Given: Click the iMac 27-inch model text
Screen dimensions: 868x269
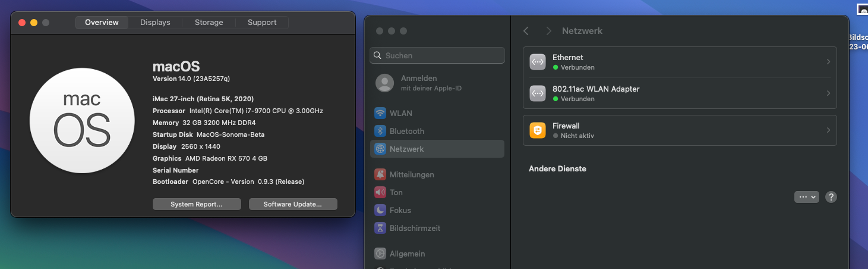Looking at the screenshot, I should click(203, 99).
